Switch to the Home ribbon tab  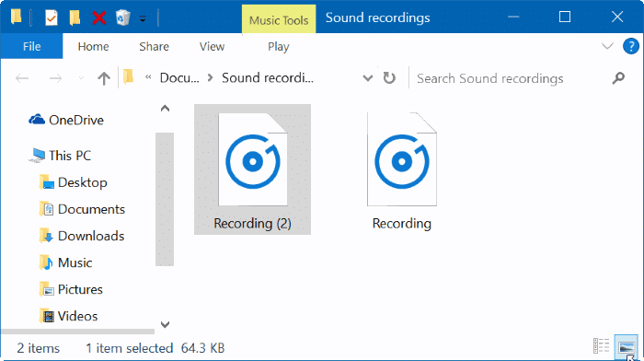coord(93,46)
